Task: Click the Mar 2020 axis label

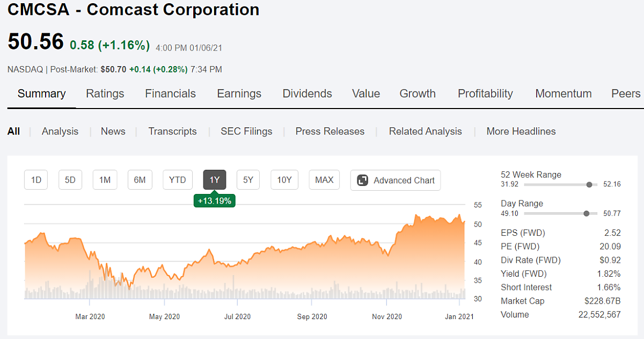Action: pos(90,317)
